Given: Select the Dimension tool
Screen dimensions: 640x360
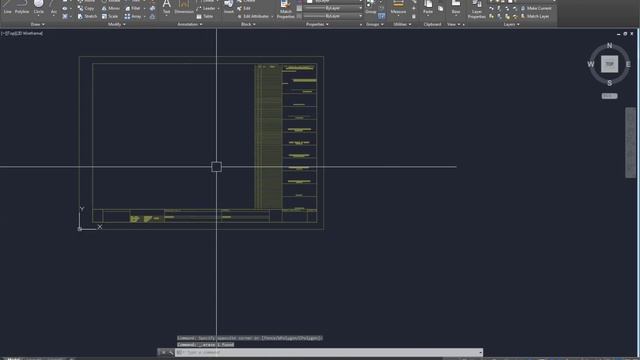Looking at the screenshot, I should click(x=184, y=7).
